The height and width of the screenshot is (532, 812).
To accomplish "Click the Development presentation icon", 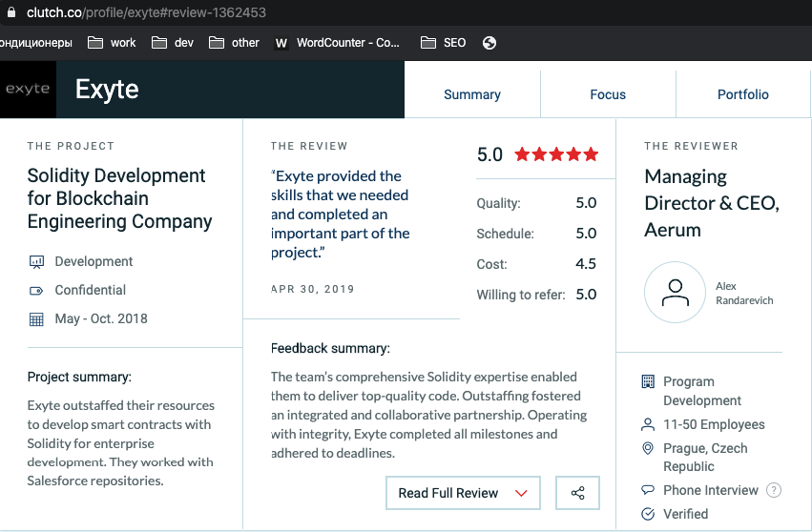I will coord(36,262).
